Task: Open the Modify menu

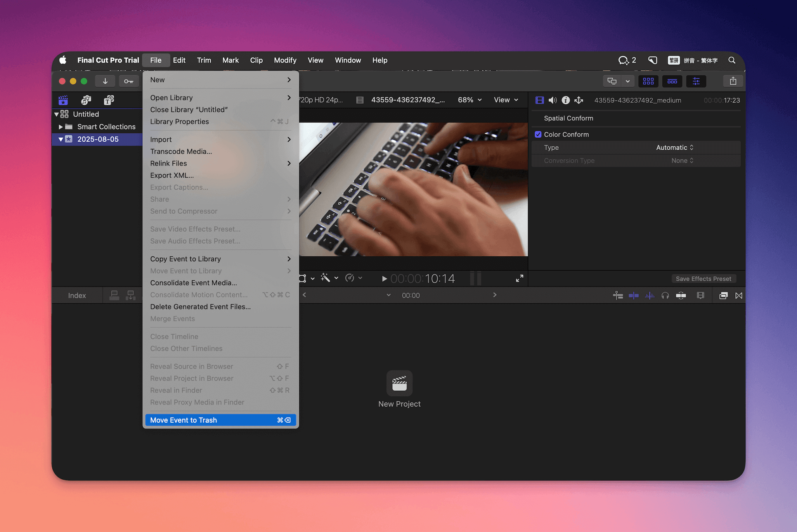Action: [x=285, y=60]
